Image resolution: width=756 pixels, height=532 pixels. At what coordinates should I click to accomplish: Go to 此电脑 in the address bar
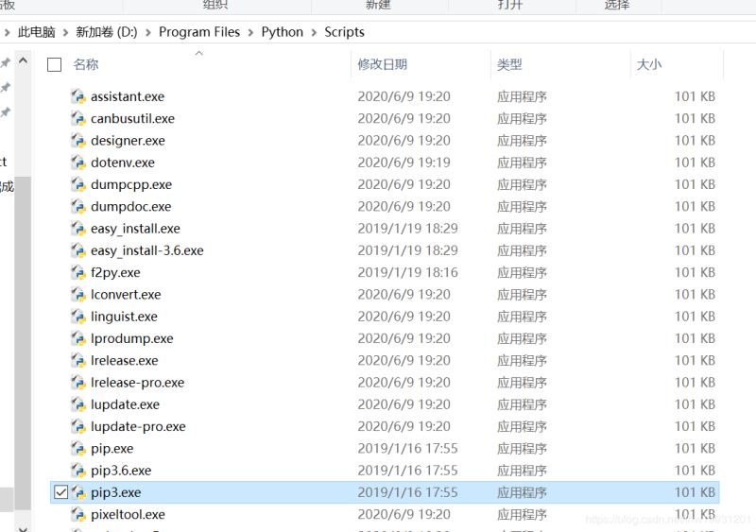click(37, 32)
